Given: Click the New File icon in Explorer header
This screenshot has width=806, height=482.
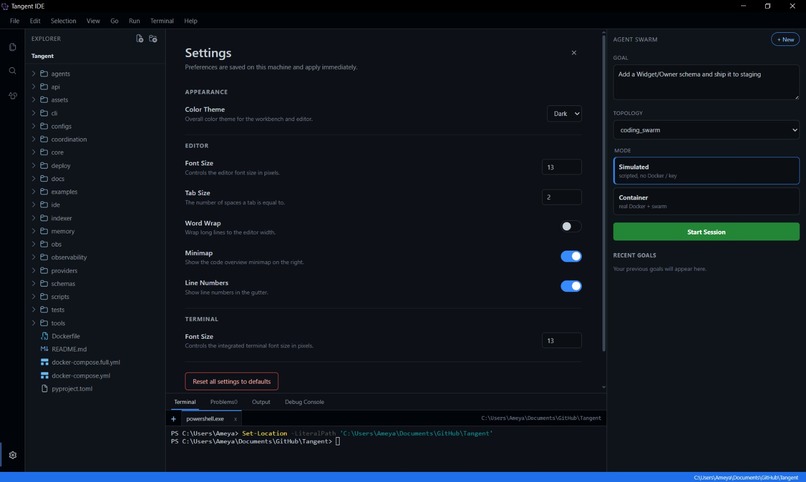Looking at the screenshot, I should pos(139,39).
